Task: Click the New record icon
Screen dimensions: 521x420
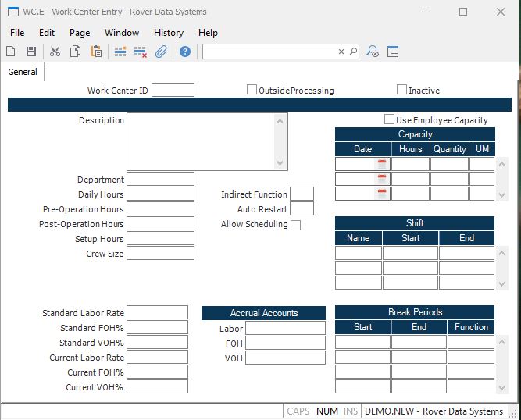Action: coord(11,52)
